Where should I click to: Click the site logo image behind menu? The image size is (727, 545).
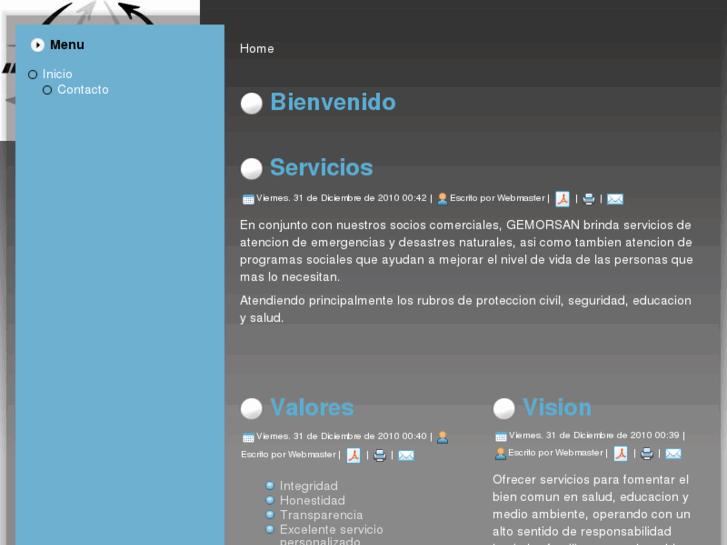tap(100, 12)
